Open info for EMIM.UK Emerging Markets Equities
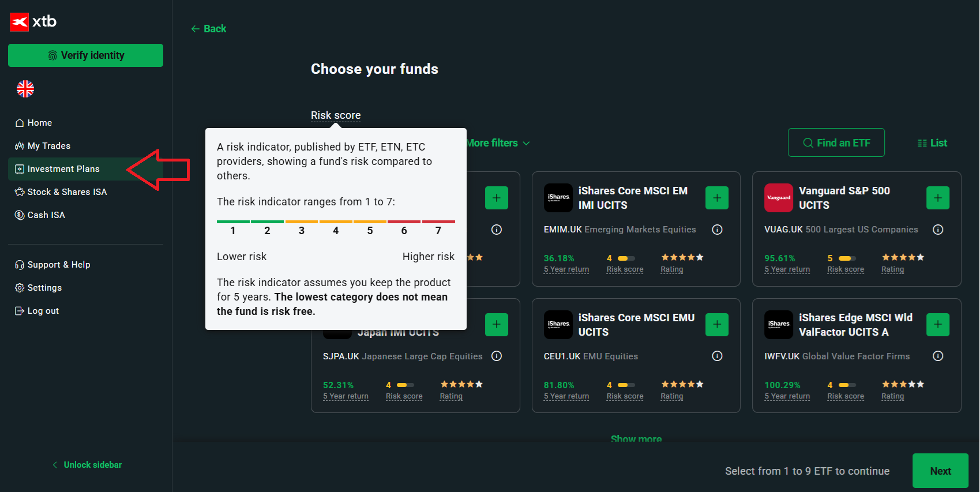Screen dimensions: 980x492 tap(718, 230)
